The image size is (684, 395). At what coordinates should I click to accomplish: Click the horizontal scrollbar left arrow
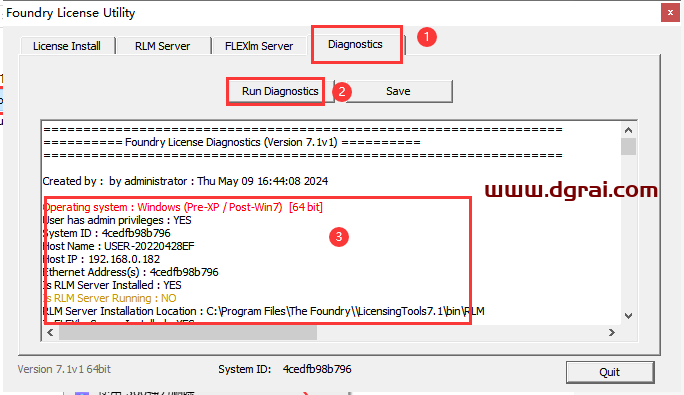(x=50, y=333)
